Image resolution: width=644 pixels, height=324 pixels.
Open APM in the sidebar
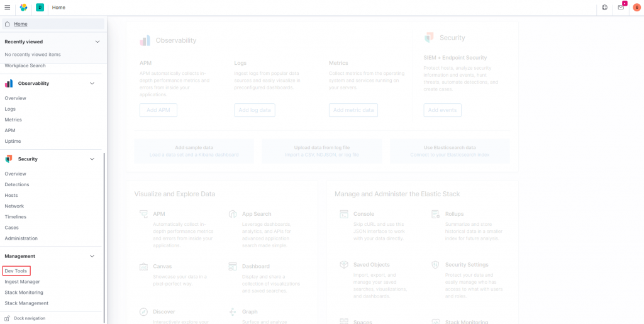click(10, 130)
